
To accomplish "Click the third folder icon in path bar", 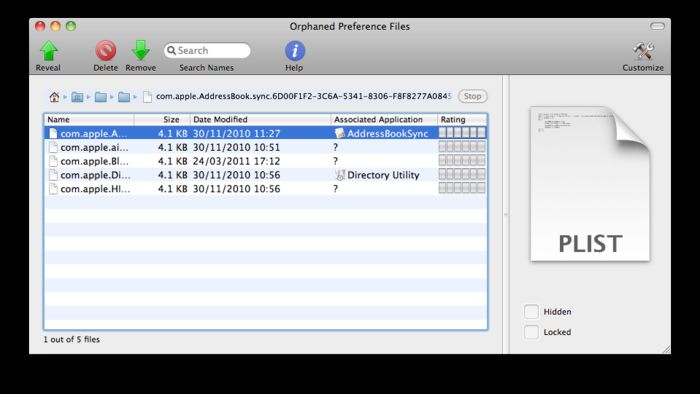I will coord(100,97).
